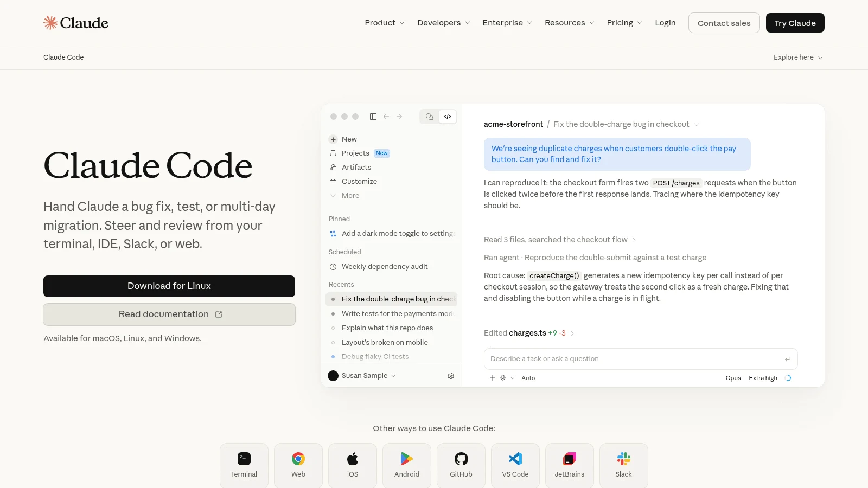
Task: Select the iOS Apple icon tile
Action: tap(353, 465)
